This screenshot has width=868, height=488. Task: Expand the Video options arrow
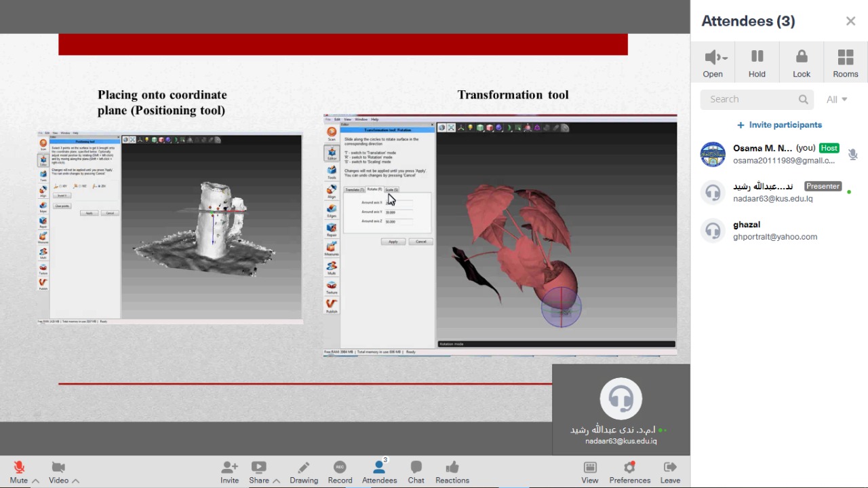tap(75, 481)
